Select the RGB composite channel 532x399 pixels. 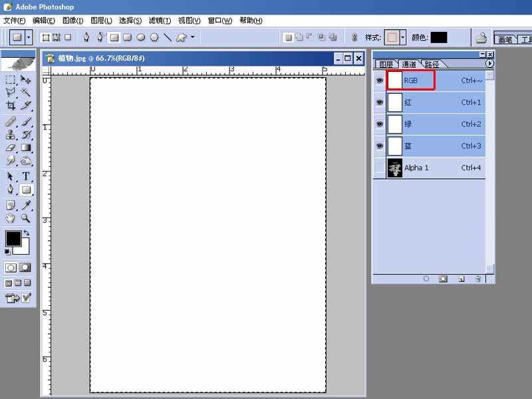tap(430, 80)
